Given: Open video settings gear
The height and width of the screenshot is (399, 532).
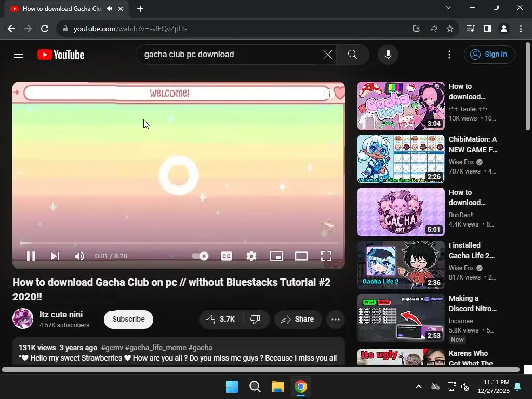Looking at the screenshot, I should [251, 256].
